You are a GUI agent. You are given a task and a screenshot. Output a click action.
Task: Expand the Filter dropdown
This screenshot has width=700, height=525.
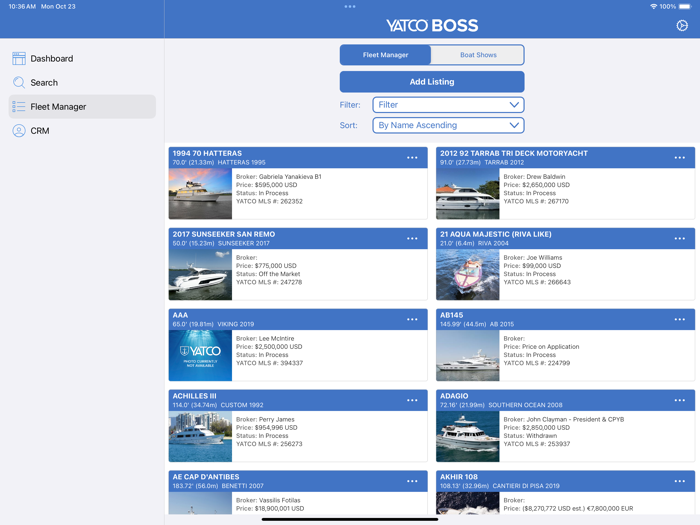coord(448,105)
